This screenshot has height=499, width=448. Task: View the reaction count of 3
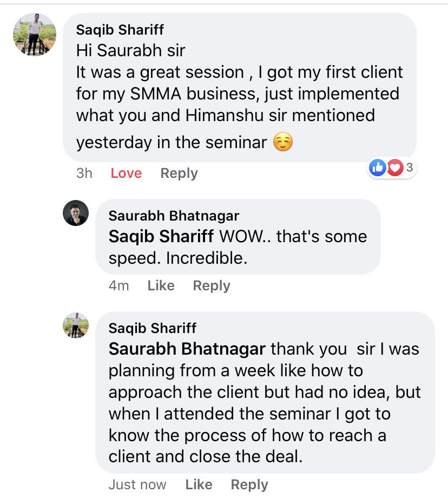click(x=410, y=168)
